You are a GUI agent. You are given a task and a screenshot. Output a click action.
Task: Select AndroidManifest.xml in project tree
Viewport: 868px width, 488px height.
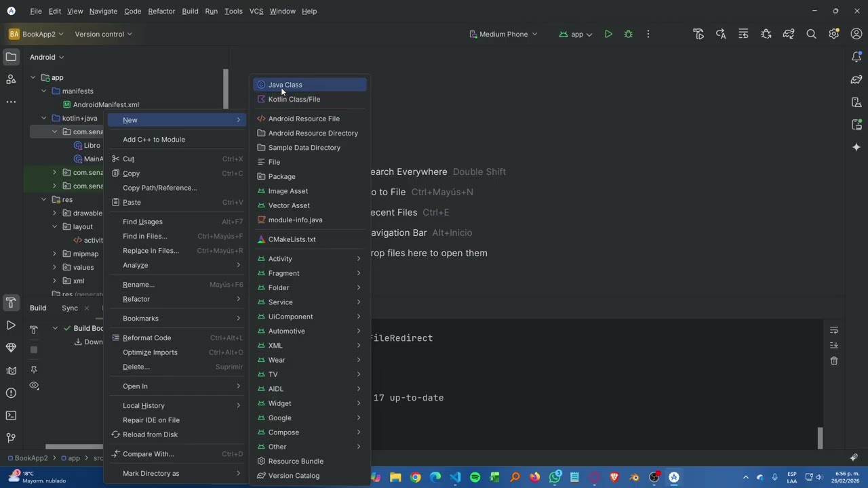pos(106,104)
